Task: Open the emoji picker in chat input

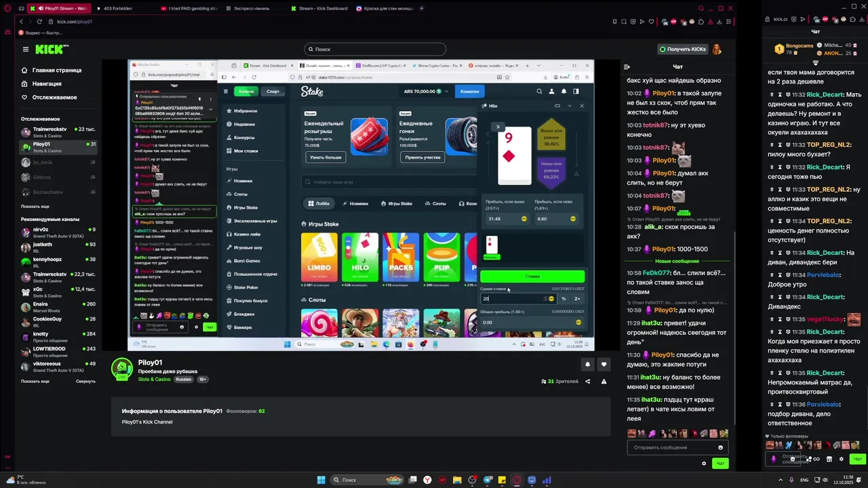Action: pyautogui.click(x=720, y=447)
